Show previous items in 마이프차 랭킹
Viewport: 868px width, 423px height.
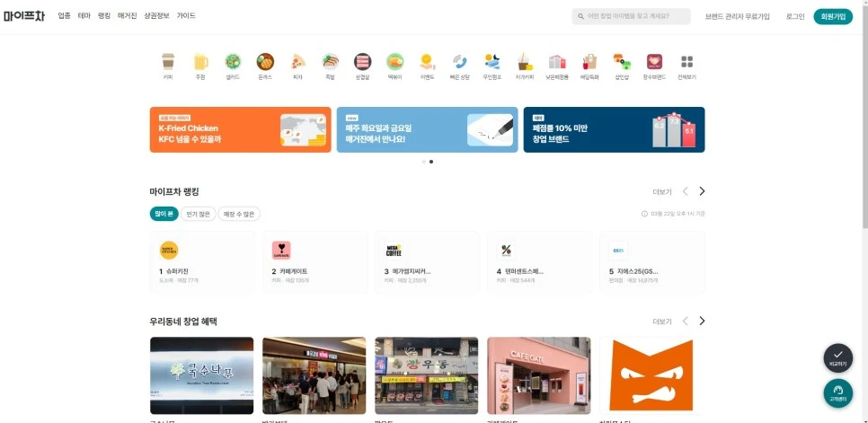pos(686,191)
